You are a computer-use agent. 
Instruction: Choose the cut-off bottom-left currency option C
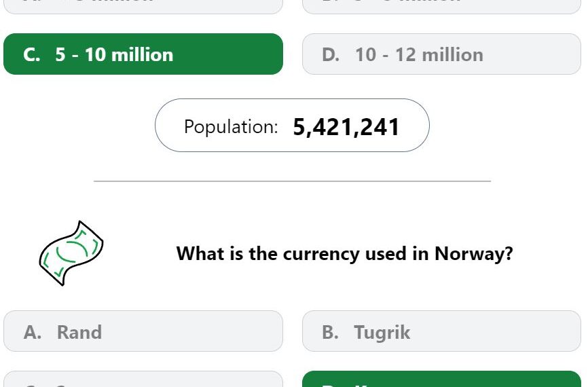[143, 379]
